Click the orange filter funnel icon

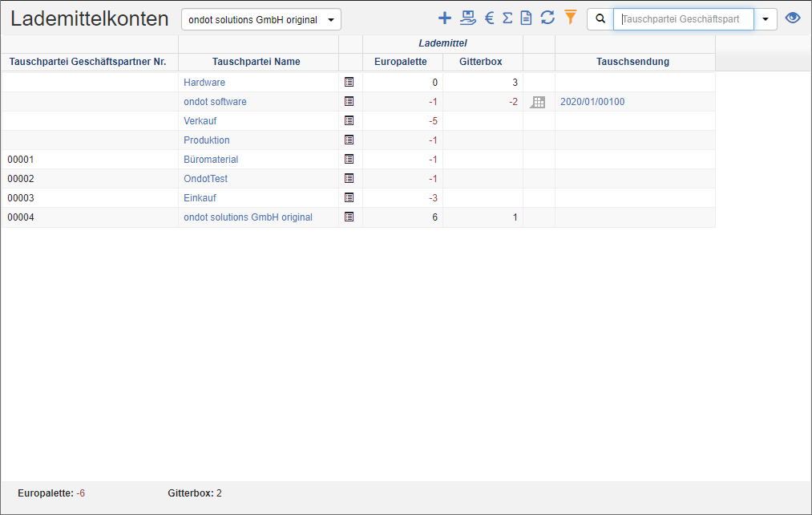click(570, 18)
